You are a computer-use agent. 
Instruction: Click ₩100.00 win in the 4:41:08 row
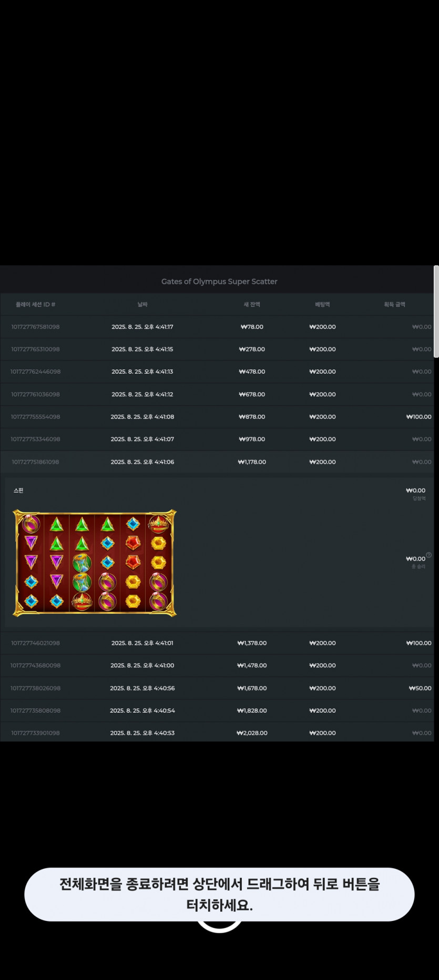418,417
